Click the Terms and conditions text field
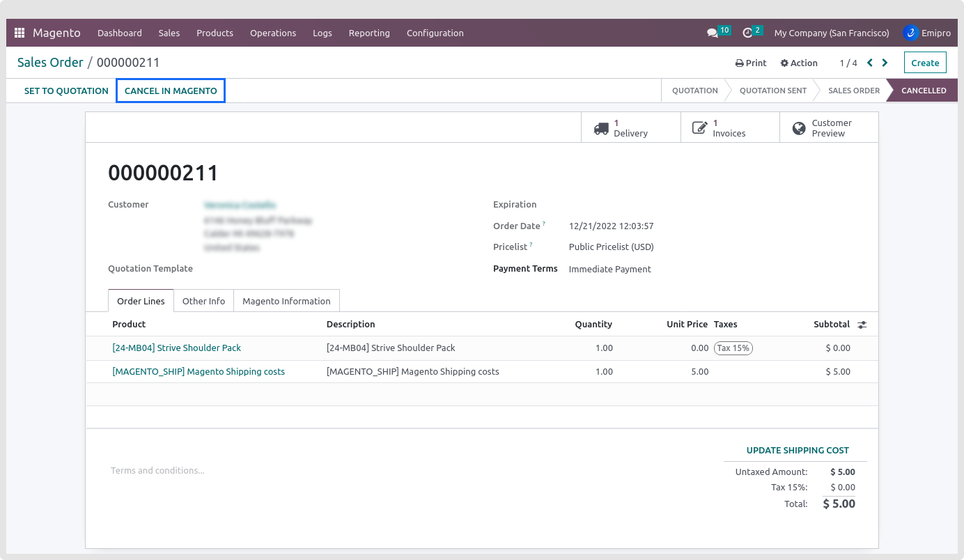 (x=279, y=471)
